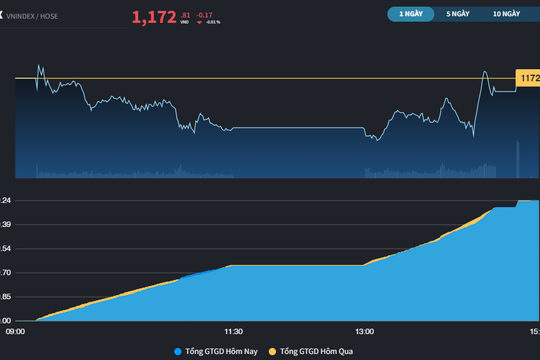This screenshot has width=540, height=360.
Task: Click the yellow legend dot for Hôm Qua
Action: [x=272, y=351]
